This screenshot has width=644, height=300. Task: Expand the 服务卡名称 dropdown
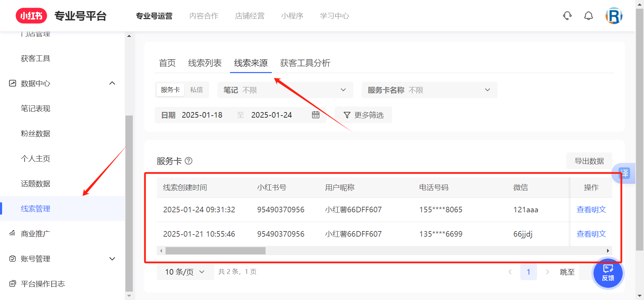coord(429,90)
